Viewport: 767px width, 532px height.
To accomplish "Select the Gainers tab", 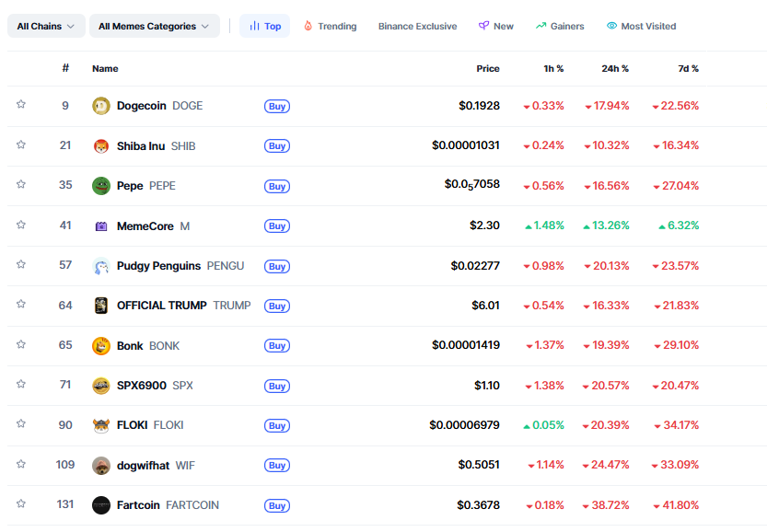I will click(x=560, y=26).
